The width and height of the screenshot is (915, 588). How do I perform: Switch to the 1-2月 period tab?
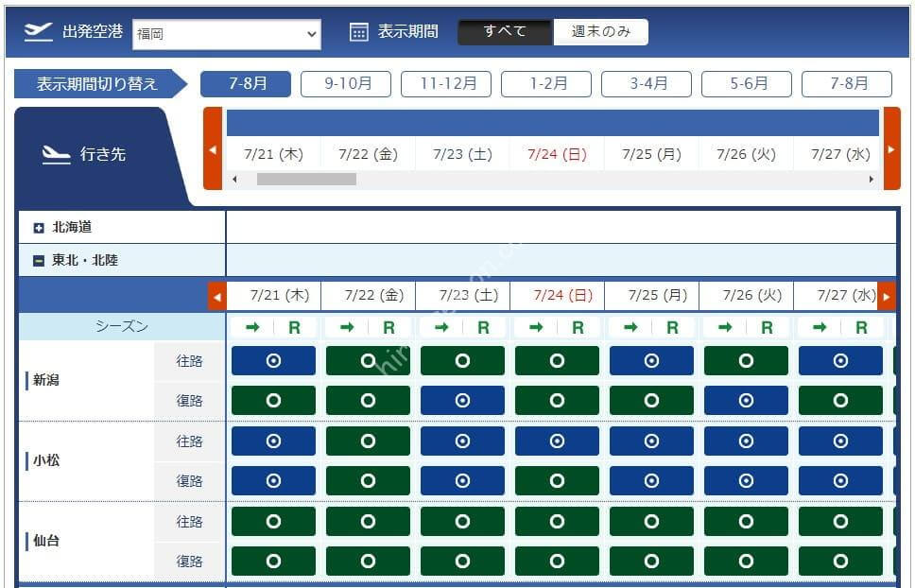pyautogui.click(x=546, y=84)
